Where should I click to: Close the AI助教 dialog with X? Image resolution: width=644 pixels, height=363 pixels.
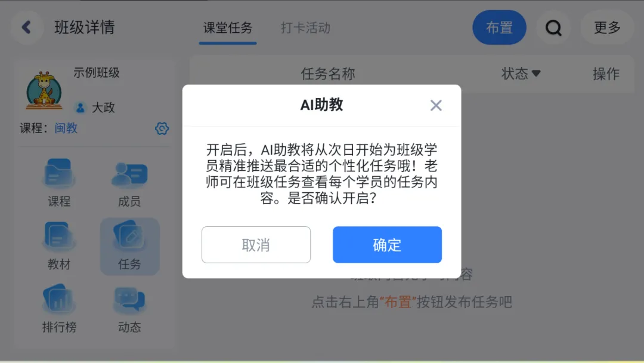436,105
